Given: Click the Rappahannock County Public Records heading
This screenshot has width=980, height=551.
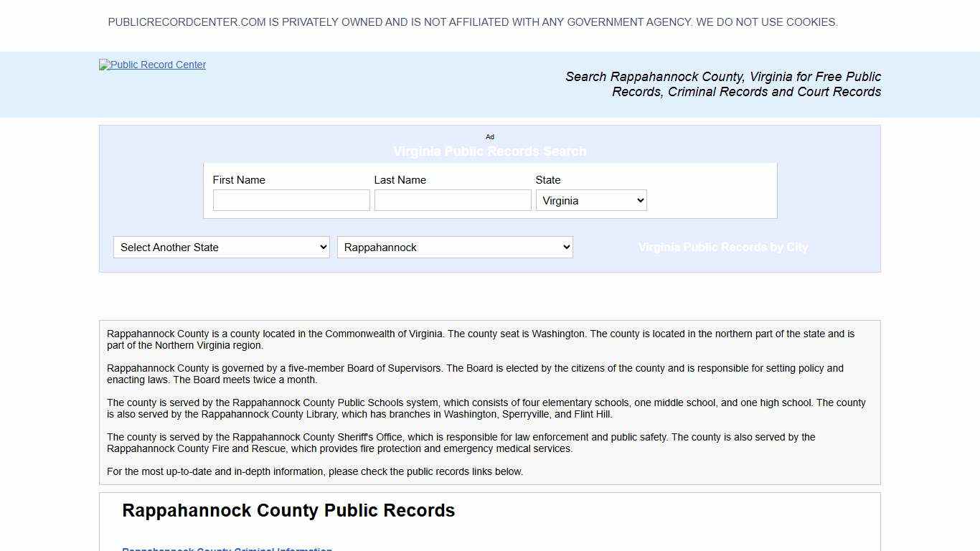Looking at the screenshot, I should point(288,510).
